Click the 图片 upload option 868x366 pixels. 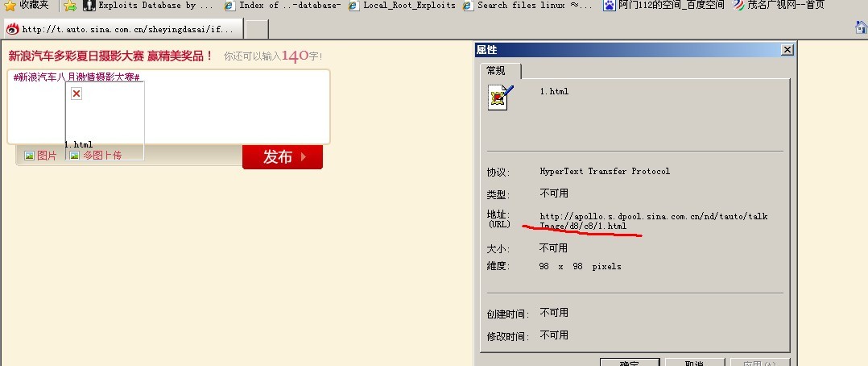[40, 156]
